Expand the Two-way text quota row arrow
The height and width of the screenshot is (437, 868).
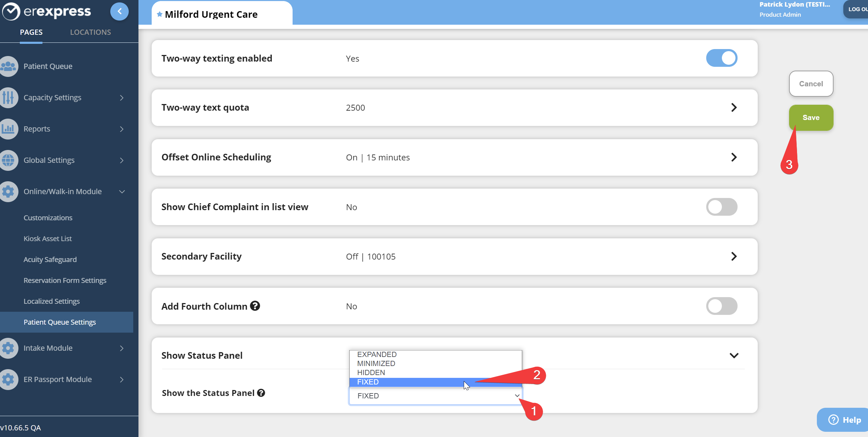[x=734, y=108]
